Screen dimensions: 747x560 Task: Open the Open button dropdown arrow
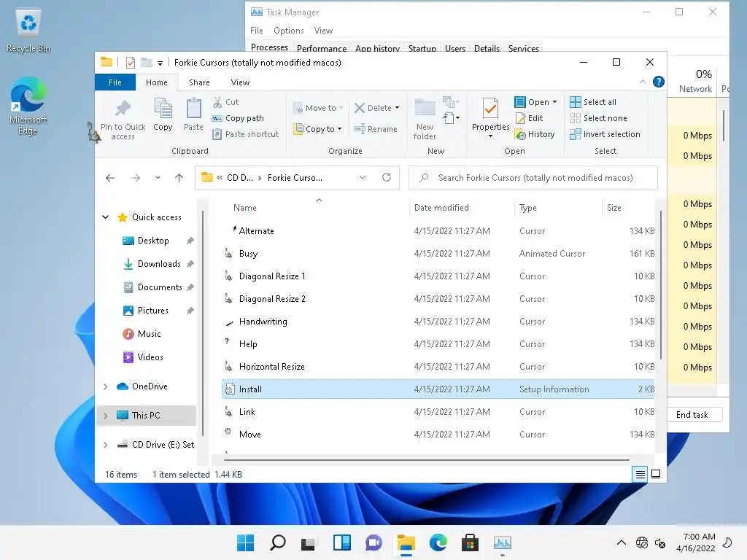[554, 102]
